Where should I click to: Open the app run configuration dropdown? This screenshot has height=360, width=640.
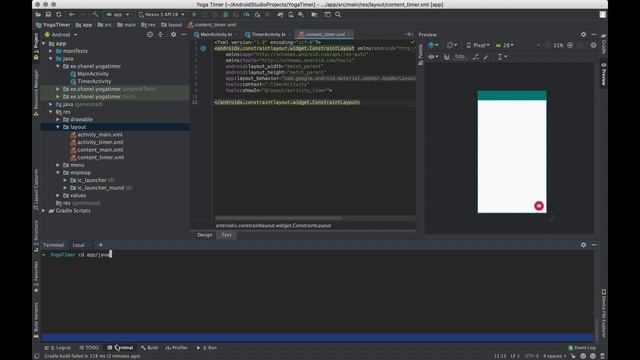point(118,14)
